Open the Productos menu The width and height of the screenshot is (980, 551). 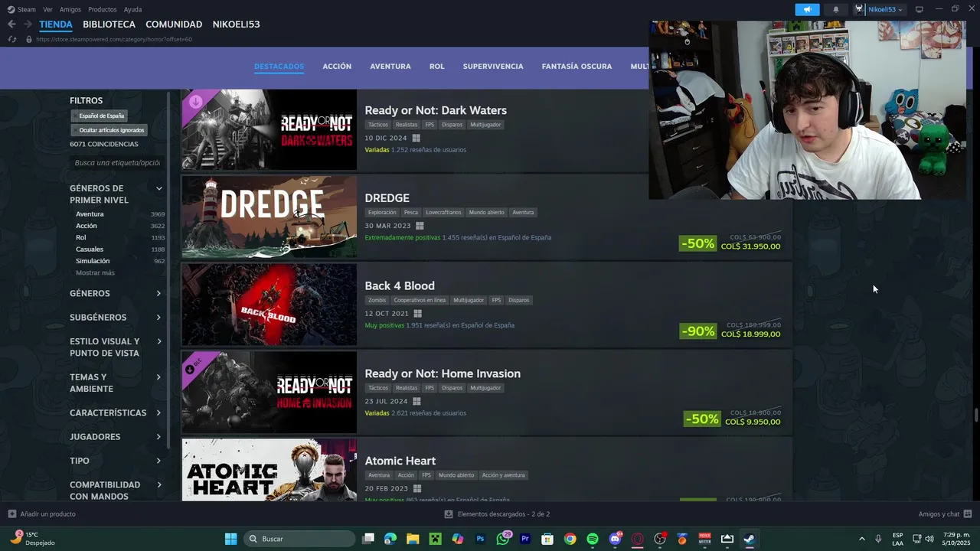pos(103,9)
